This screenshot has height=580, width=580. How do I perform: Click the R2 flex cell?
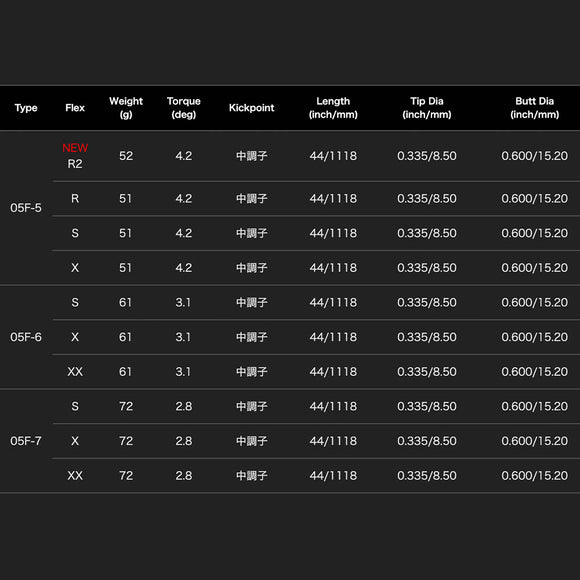[x=75, y=164]
